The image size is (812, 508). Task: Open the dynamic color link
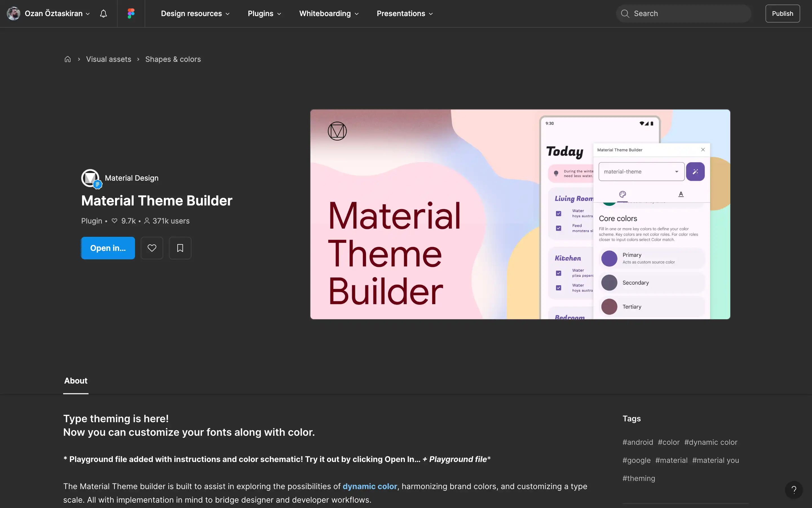[x=370, y=486]
